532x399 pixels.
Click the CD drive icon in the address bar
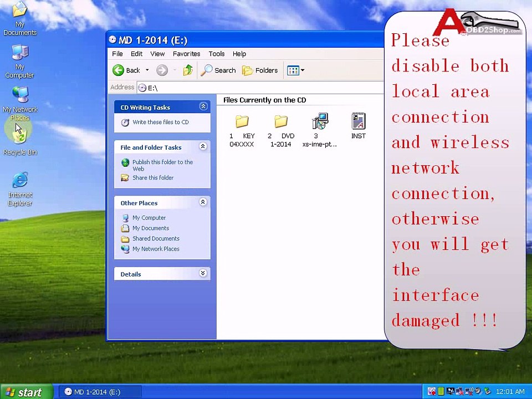pos(142,88)
